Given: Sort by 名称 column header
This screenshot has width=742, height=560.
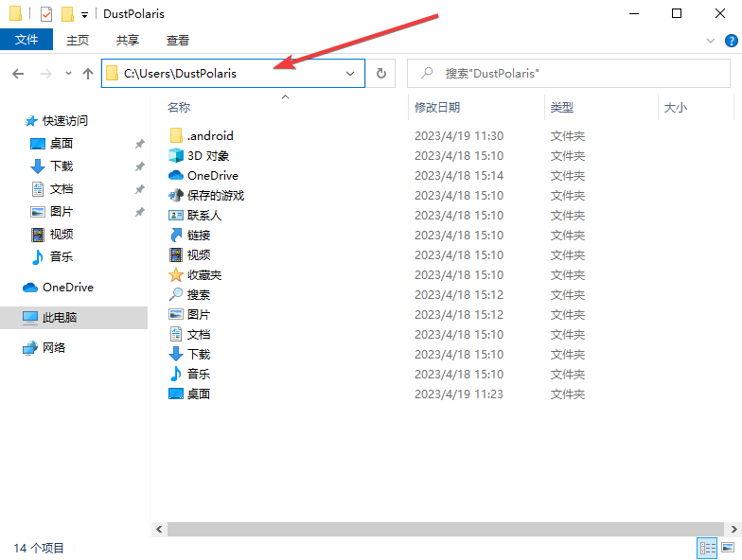Looking at the screenshot, I should [179, 108].
